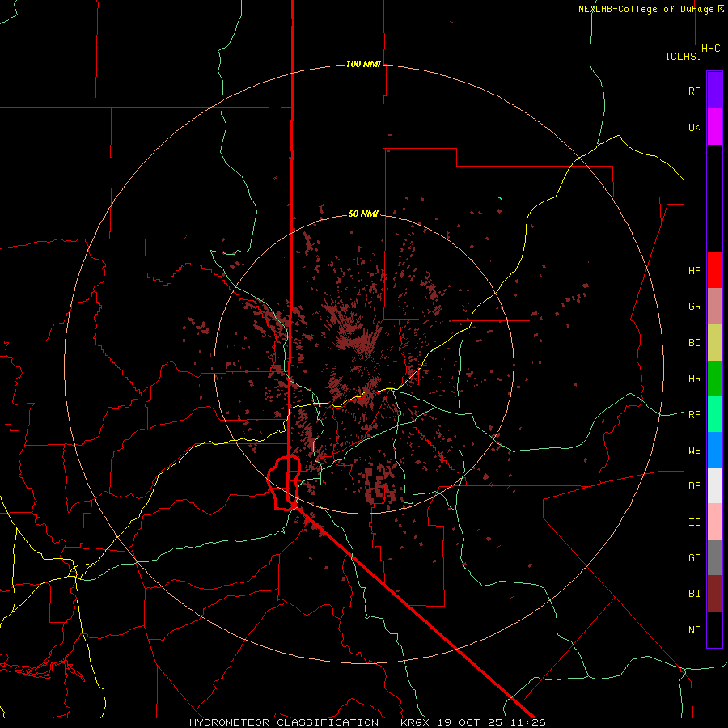
Task: Click the BD yellow legend swatch
Action: pos(714,343)
